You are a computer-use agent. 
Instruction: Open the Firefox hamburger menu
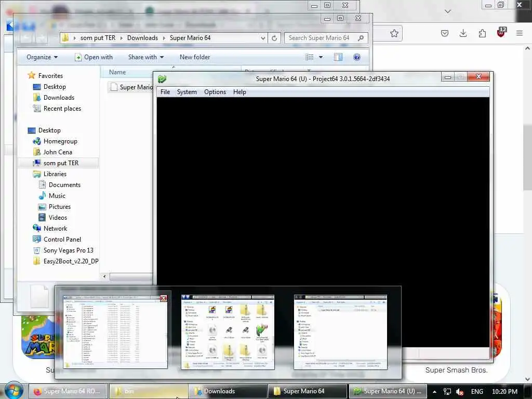point(519,33)
